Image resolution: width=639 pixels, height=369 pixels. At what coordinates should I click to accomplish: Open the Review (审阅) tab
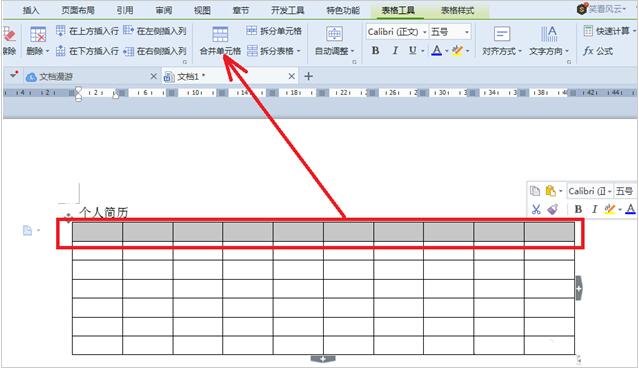point(163,10)
